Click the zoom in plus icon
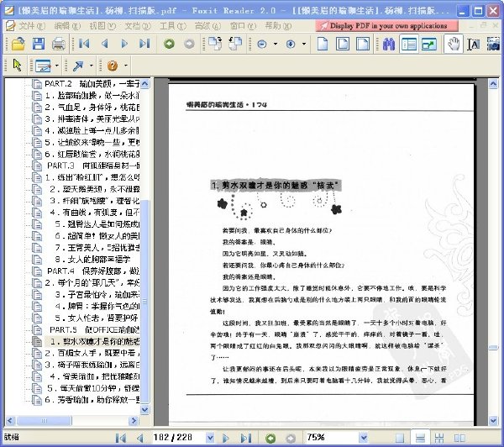Viewport: 504px width, 447px height. point(291,44)
